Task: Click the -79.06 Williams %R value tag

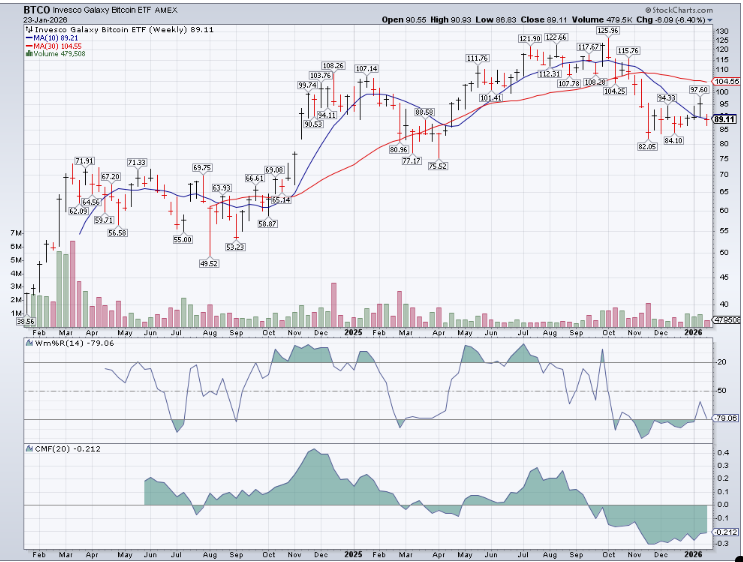Action: (725, 418)
